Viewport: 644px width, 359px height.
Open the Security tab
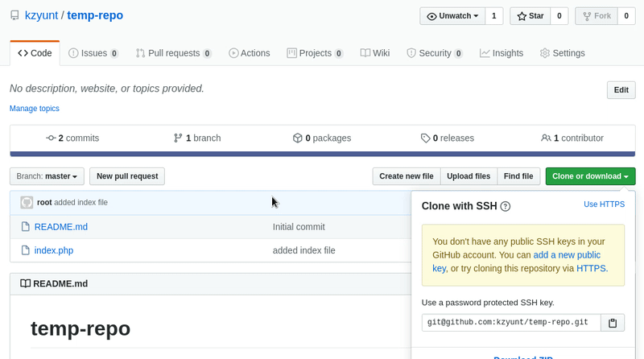[435, 53]
